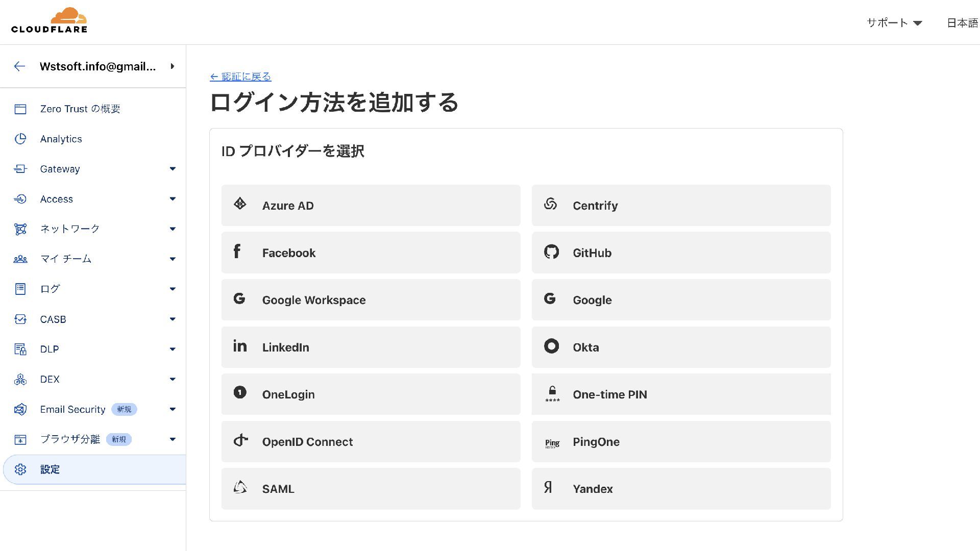Click the gear icon for 設定

tap(20, 469)
